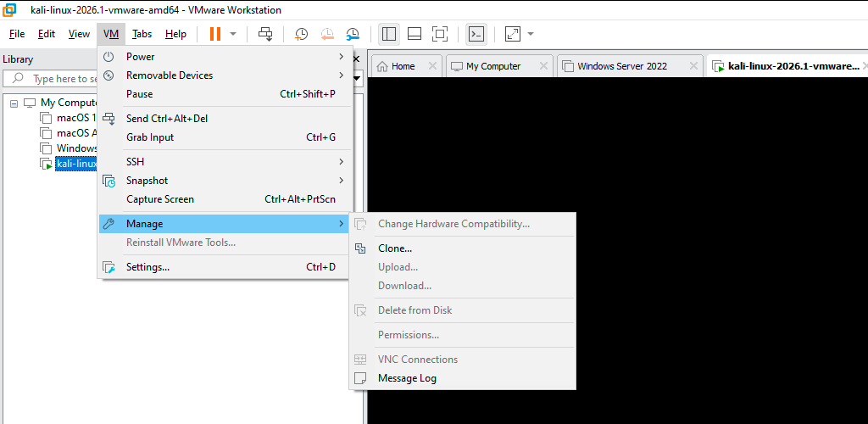Screen dimensions: 868x424
Task: Enter full screen mode from toolbar
Action: (440, 34)
